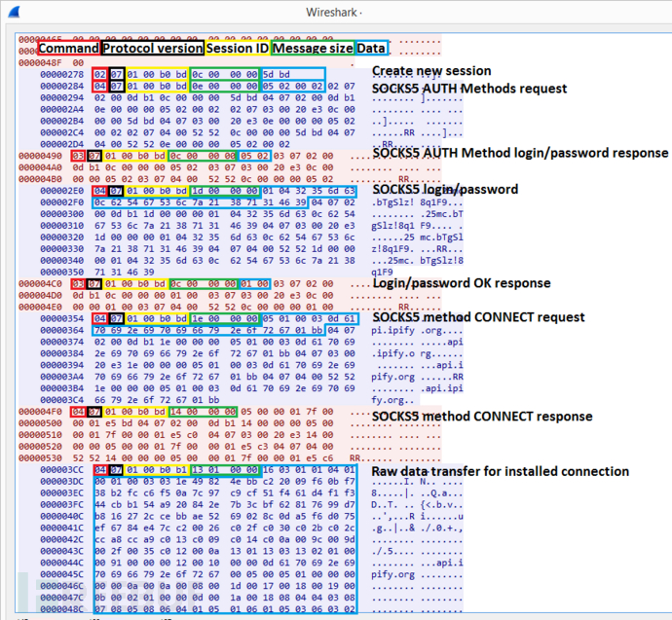
Task: Click the blue Data legend label
Action: pos(370,48)
